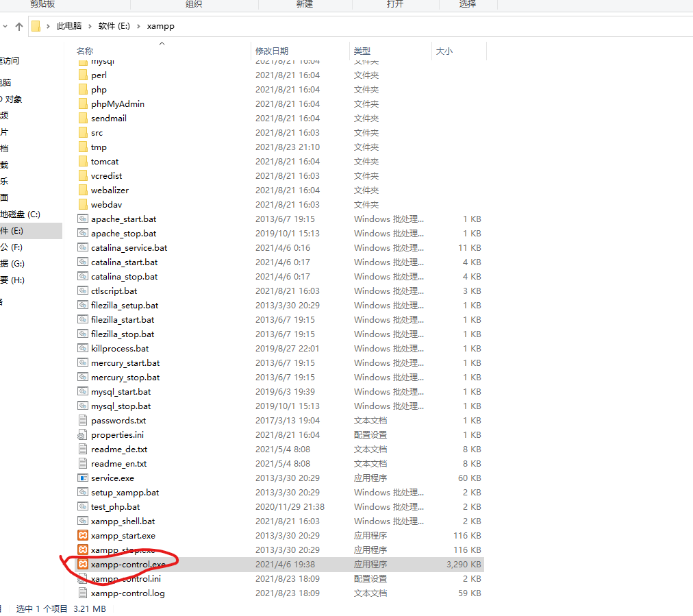The width and height of the screenshot is (693, 616).
Task: Select the (H:) drive in navigation pane
Action: pyautogui.click(x=12, y=280)
